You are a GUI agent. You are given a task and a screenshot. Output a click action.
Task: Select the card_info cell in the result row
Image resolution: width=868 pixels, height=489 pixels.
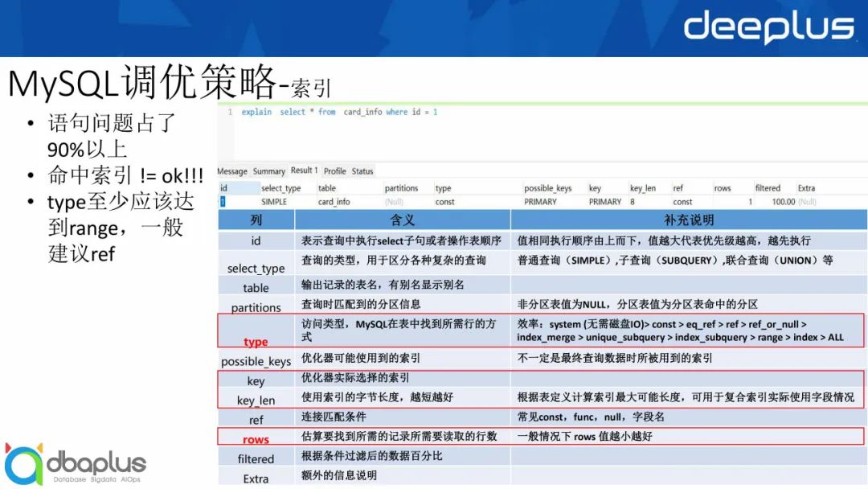coord(334,202)
